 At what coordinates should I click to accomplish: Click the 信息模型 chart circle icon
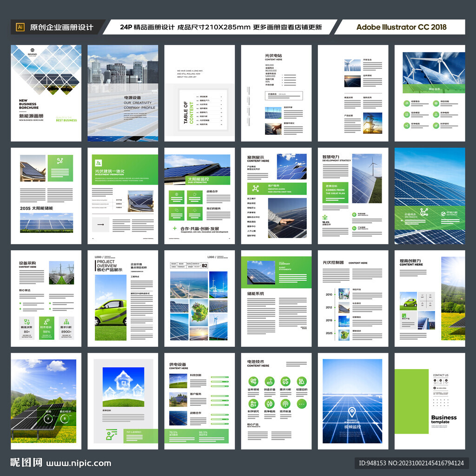pos(406,114)
